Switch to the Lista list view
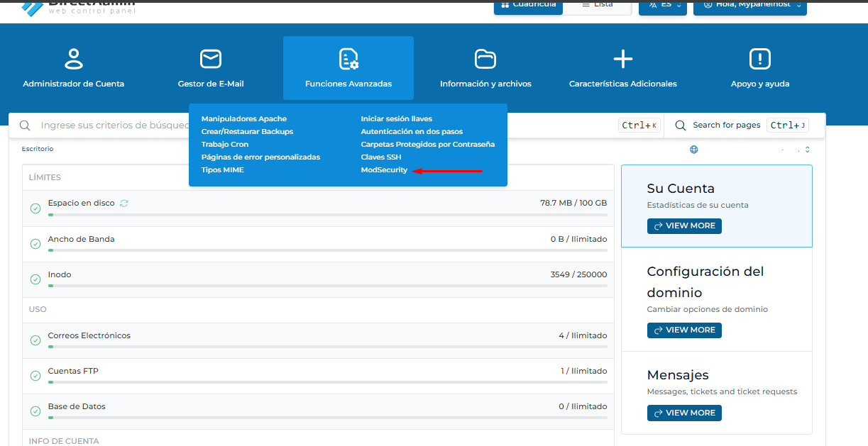Viewport: 868px width, 446px height. click(x=597, y=5)
